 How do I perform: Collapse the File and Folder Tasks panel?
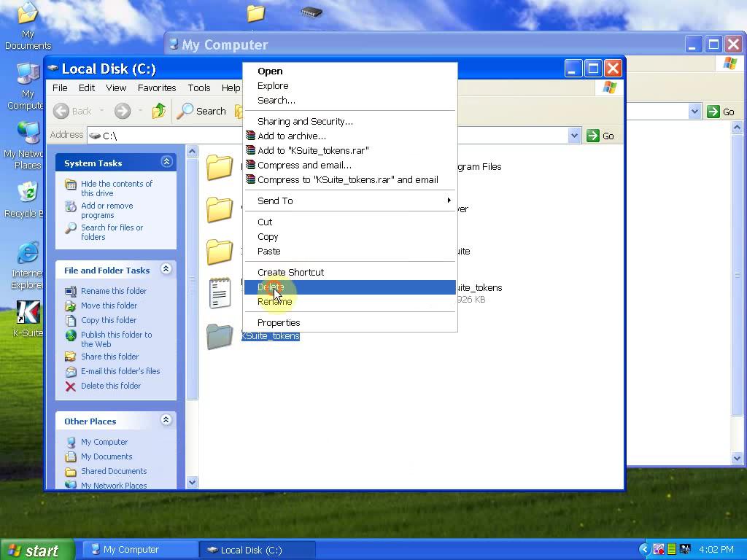[166, 269]
